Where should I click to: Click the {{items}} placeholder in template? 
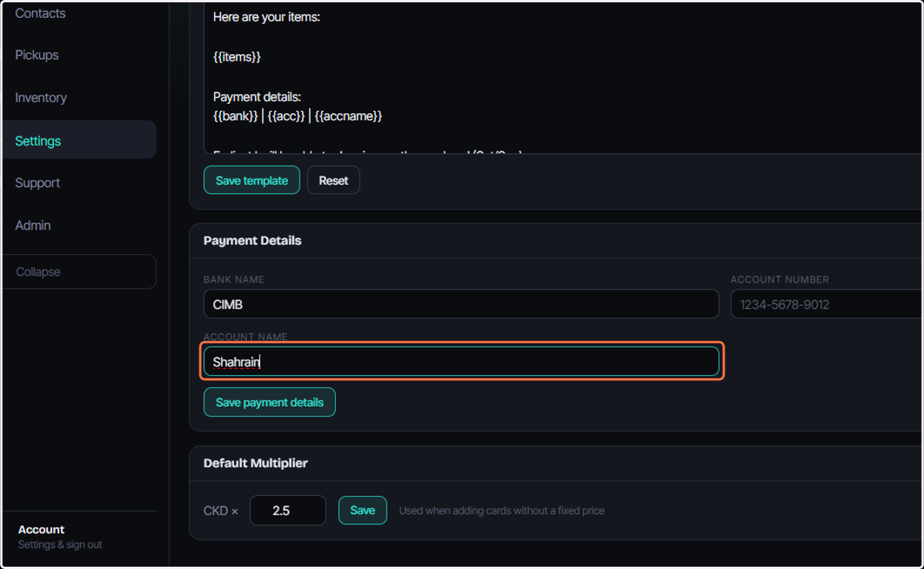(x=237, y=57)
